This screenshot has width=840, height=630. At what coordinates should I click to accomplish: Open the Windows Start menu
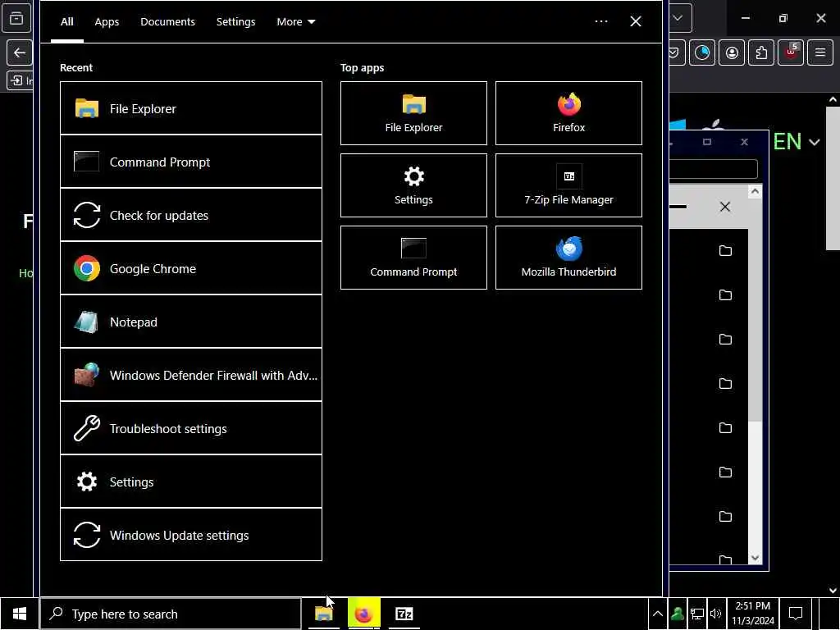click(20, 614)
